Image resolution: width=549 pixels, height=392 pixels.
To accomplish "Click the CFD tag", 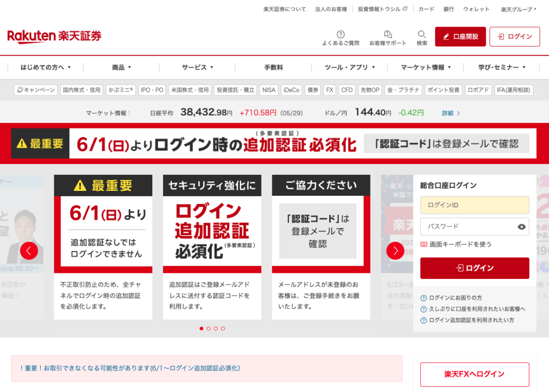I will pos(347,90).
